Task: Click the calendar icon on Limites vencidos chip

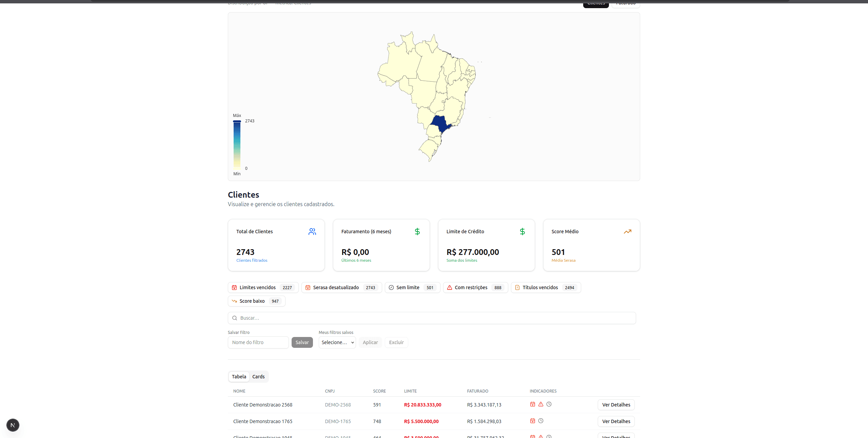Action: pos(234,287)
